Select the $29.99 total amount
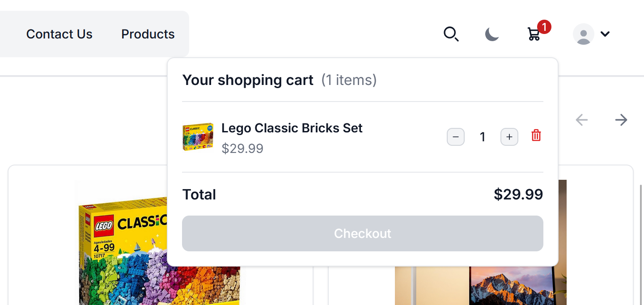Viewport: 644px width, 305px height. [x=518, y=194]
